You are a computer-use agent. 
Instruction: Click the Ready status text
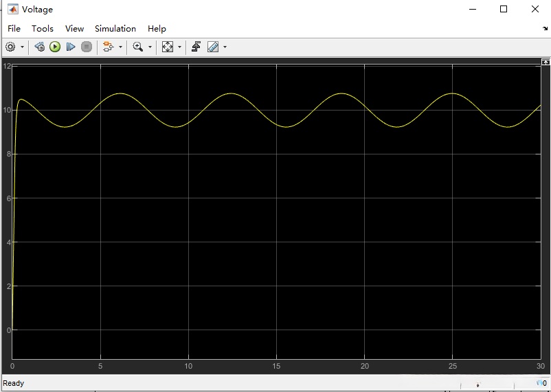(x=13, y=383)
